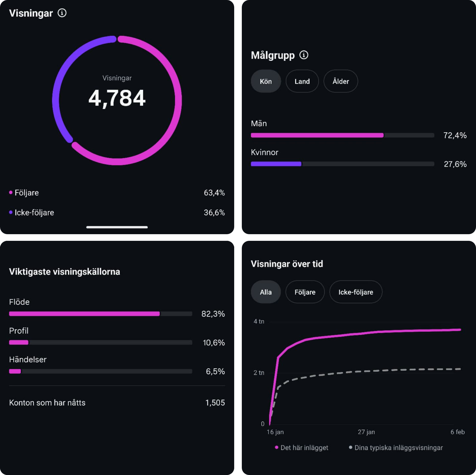Filter chart by the Icke-följare pill button
476x475 pixels.
click(x=355, y=292)
